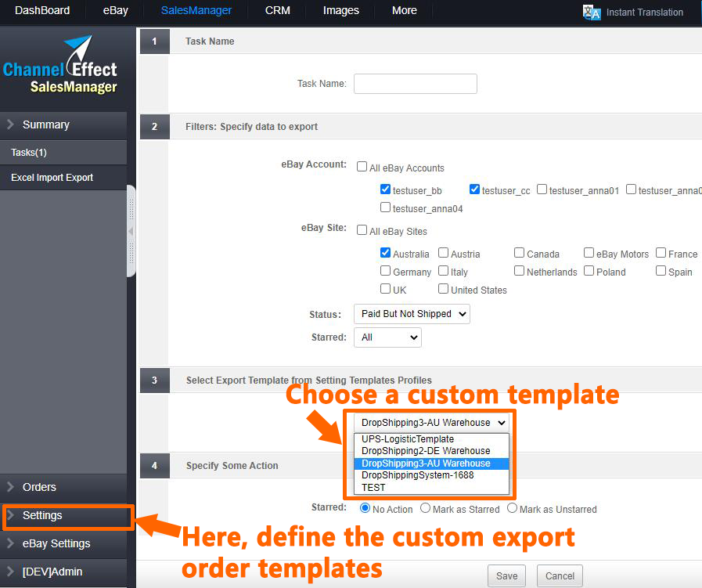Check the Italy site
The height and width of the screenshot is (588, 702).
tap(443, 271)
